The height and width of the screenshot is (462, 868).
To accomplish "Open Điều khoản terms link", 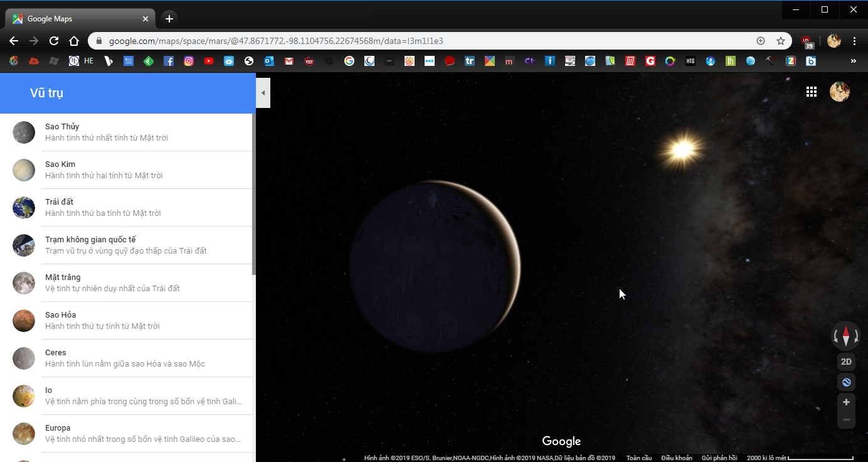I will point(677,458).
